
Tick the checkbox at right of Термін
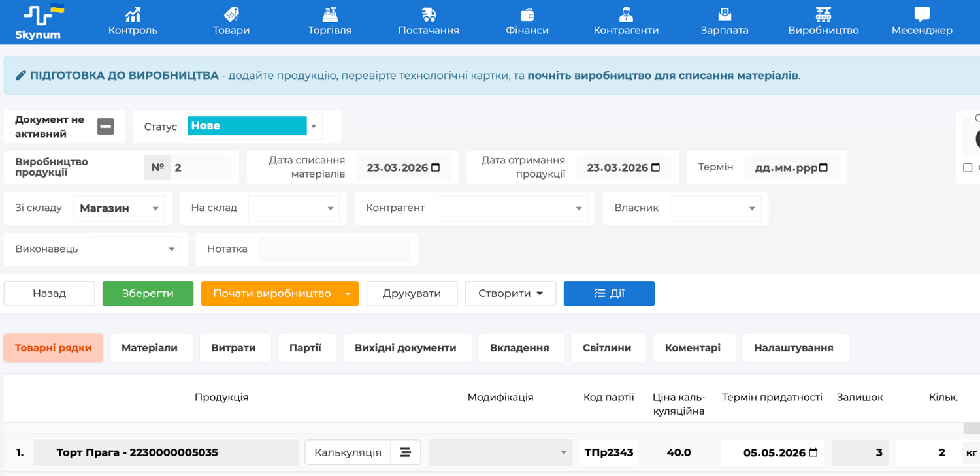[968, 168]
